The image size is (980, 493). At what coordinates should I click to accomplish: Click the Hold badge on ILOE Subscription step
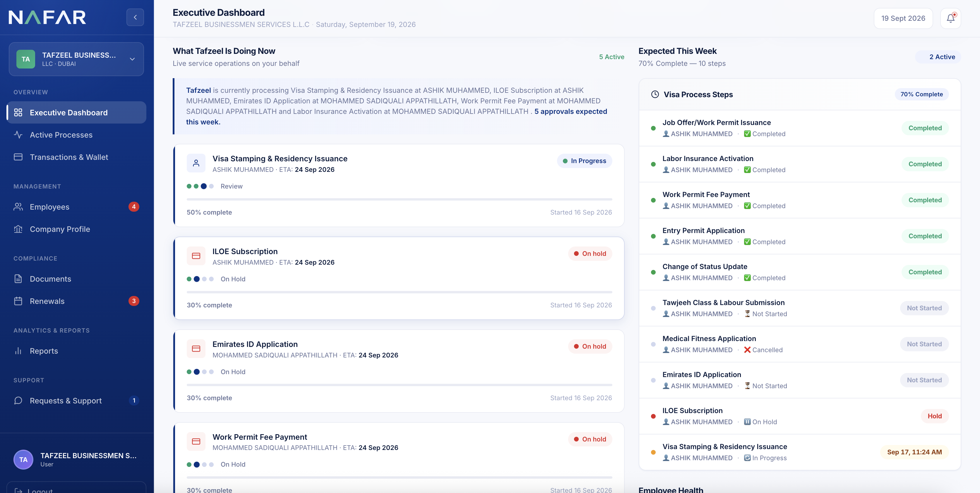tap(934, 416)
